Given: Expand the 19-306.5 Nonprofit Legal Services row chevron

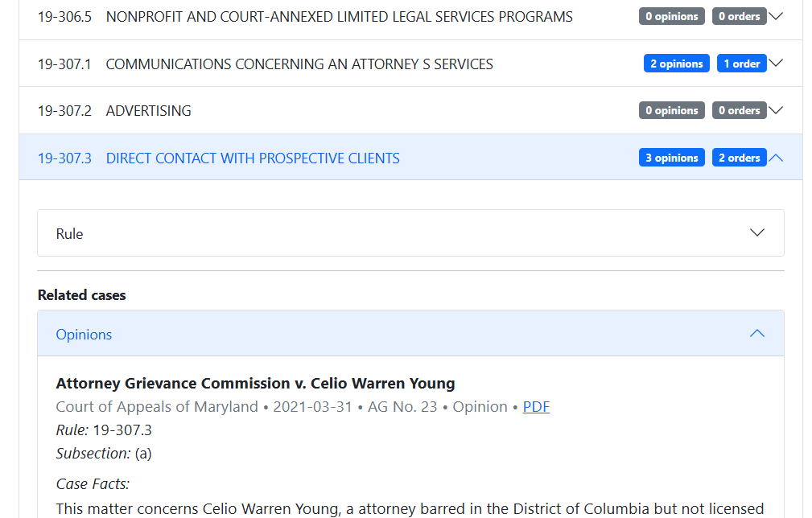Looking at the screenshot, I should click(x=776, y=16).
